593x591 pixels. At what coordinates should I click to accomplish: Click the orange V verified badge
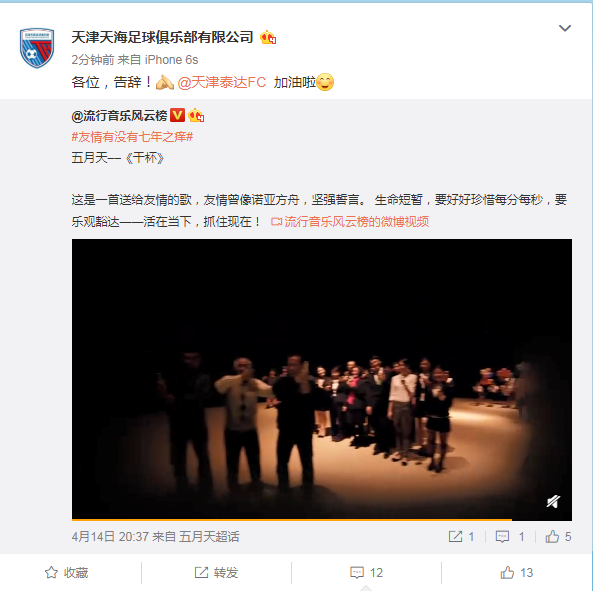coord(177,115)
